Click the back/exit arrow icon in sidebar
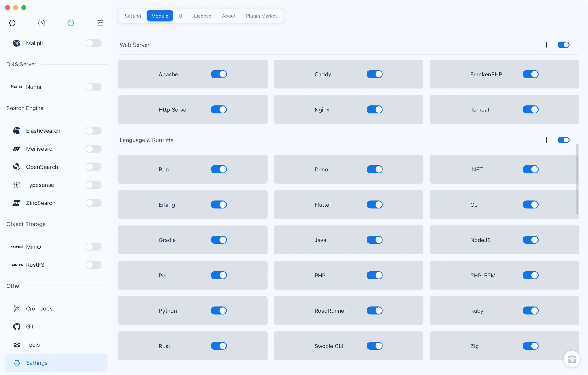 point(12,23)
